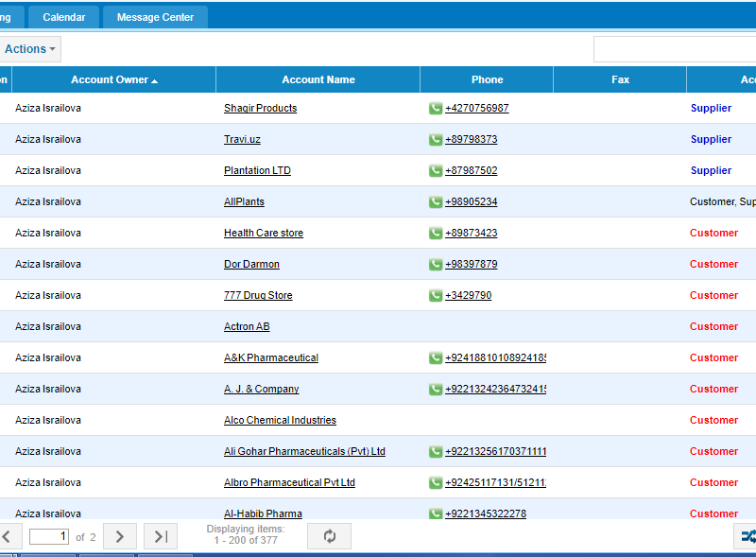Click phone icon for Plantation LTD
Image resolution: width=756 pixels, height=557 pixels.
click(436, 170)
